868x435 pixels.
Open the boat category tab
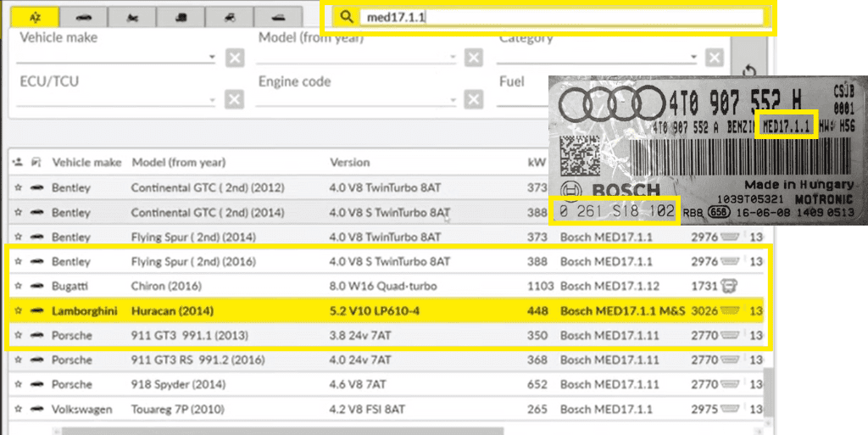[278, 16]
